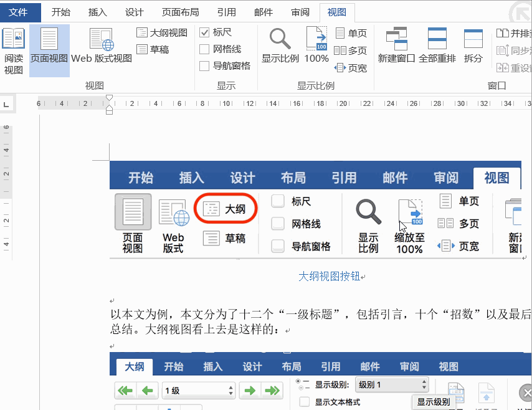
Task: Enable the 网格线 gridlines checkbox
Action: (204, 49)
